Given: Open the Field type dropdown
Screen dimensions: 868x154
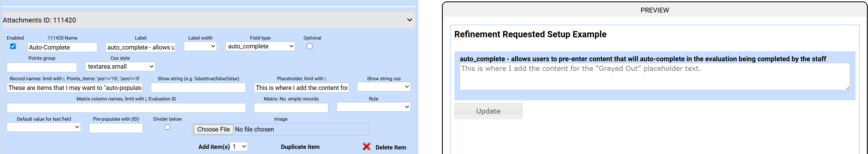Looking at the screenshot, I should pos(260,46).
